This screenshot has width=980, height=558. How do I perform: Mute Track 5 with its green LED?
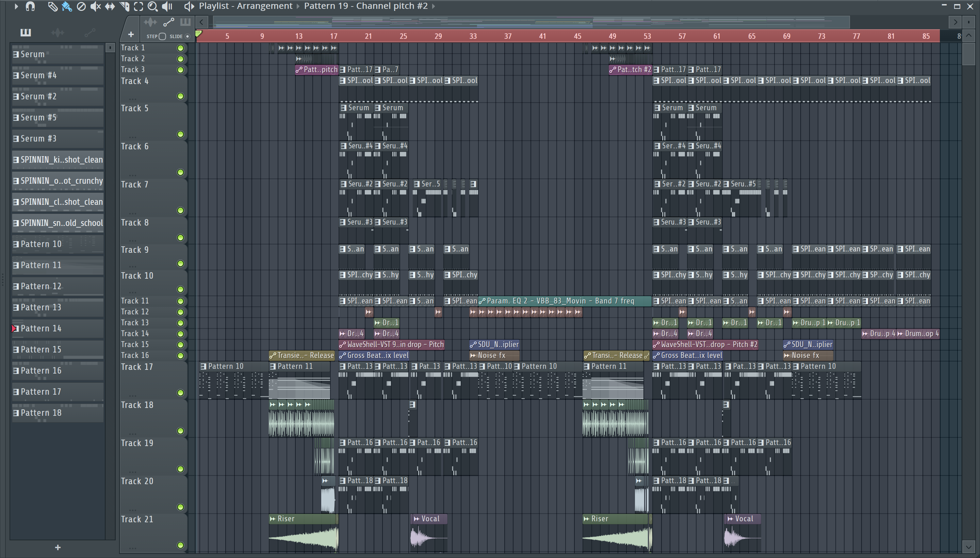point(180,134)
